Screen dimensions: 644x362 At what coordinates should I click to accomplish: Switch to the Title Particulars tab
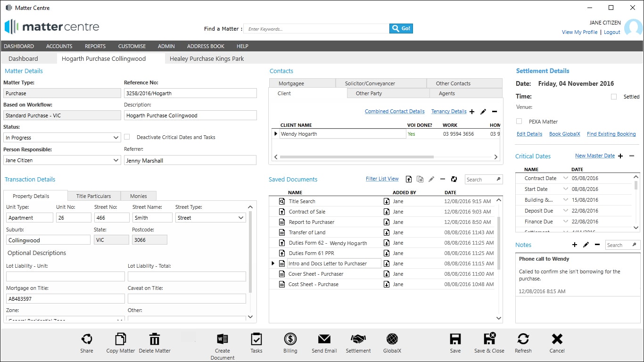click(x=94, y=196)
